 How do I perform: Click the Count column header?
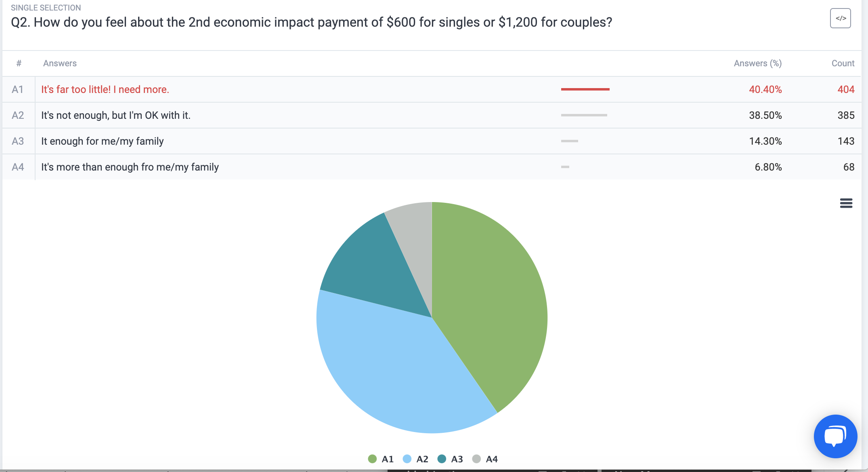843,63
